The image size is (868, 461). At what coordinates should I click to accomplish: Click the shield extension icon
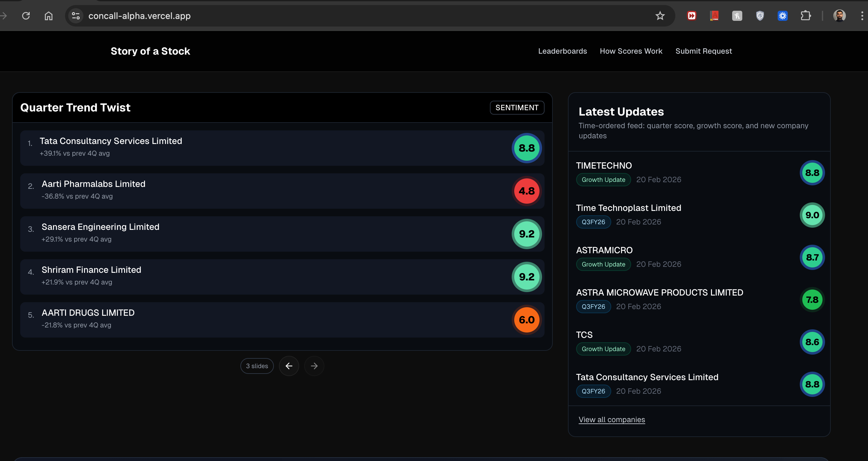tap(760, 16)
